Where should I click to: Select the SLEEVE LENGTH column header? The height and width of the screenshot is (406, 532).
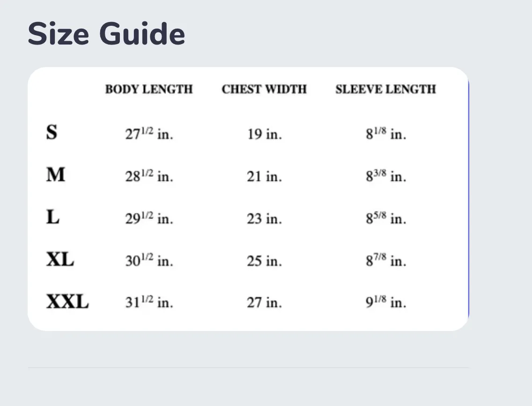[386, 90]
